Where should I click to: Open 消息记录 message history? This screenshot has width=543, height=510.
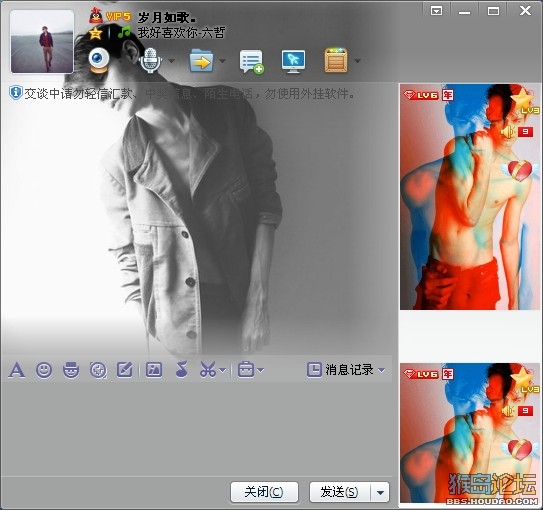tap(349, 370)
